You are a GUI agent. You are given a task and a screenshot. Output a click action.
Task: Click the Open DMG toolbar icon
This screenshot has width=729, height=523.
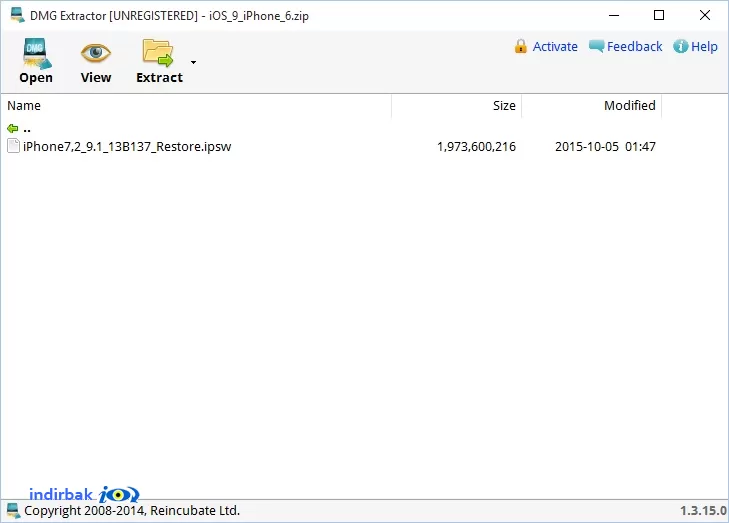point(36,53)
